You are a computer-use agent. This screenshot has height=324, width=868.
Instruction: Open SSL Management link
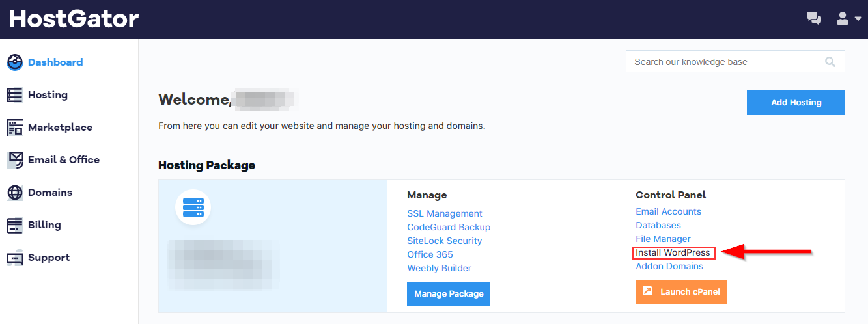[445, 213]
